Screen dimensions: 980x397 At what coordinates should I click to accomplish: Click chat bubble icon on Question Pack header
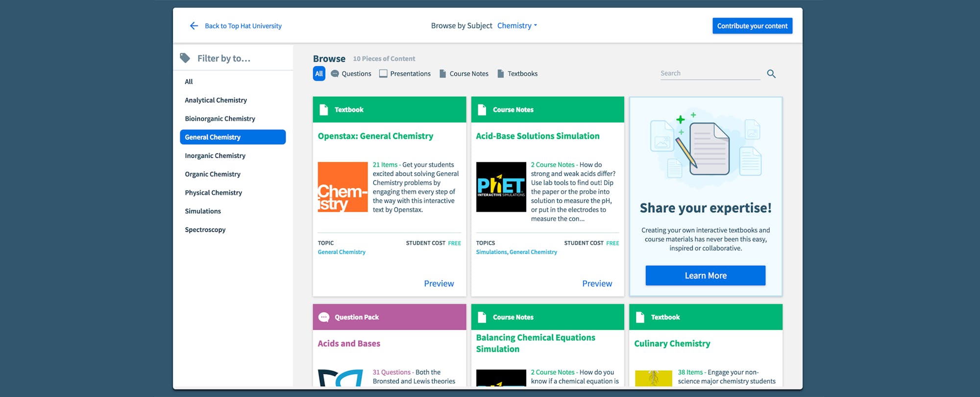click(x=324, y=317)
